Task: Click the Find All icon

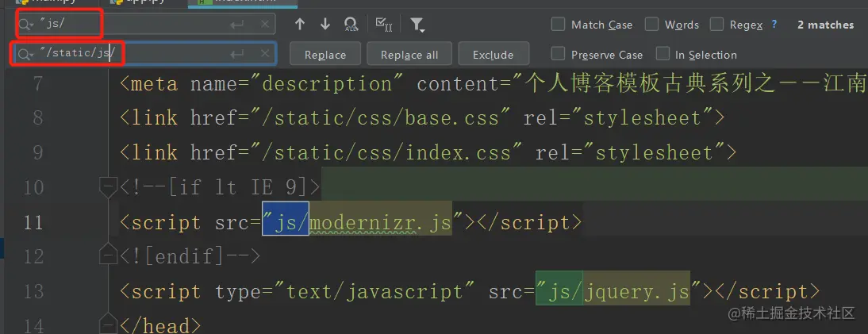Action: coord(351,24)
